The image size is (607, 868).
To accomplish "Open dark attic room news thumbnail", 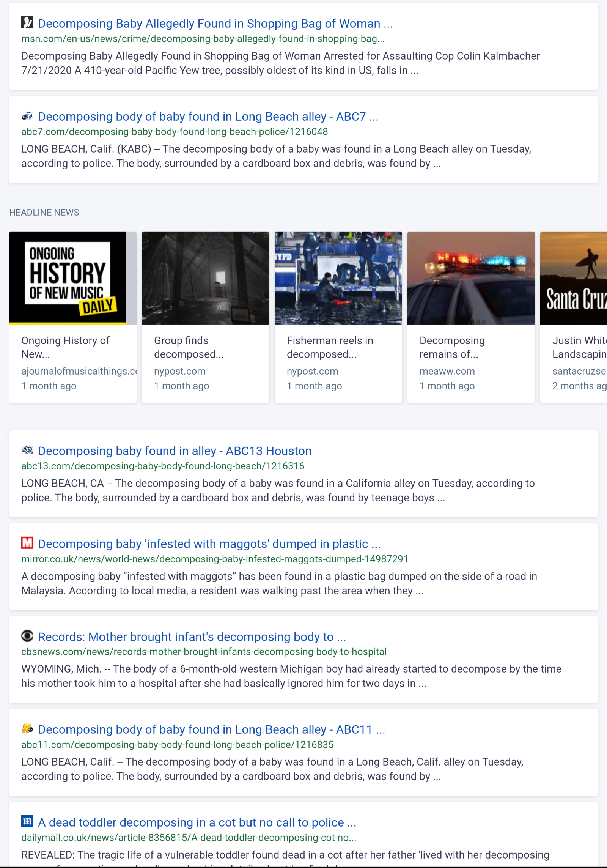I will (206, 278).
